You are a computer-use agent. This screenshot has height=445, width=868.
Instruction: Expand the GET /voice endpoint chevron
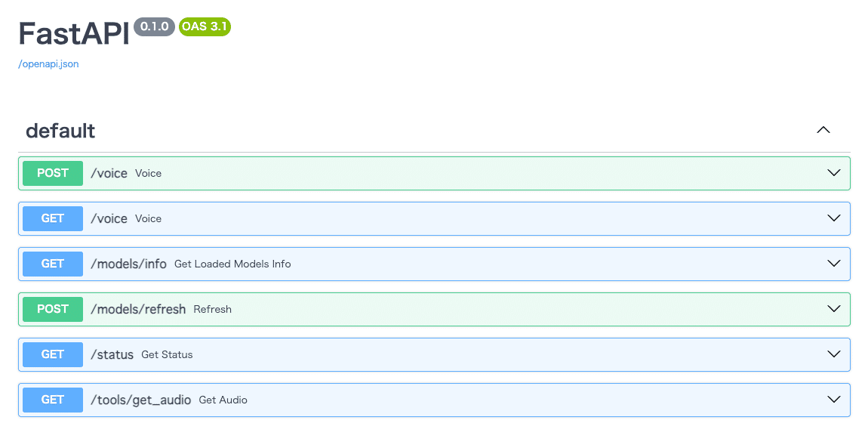[834, 218]
